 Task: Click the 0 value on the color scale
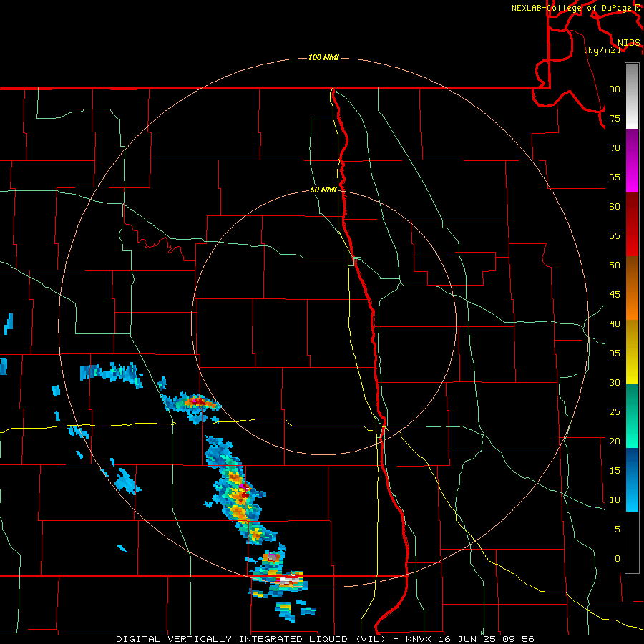point(618,559)
